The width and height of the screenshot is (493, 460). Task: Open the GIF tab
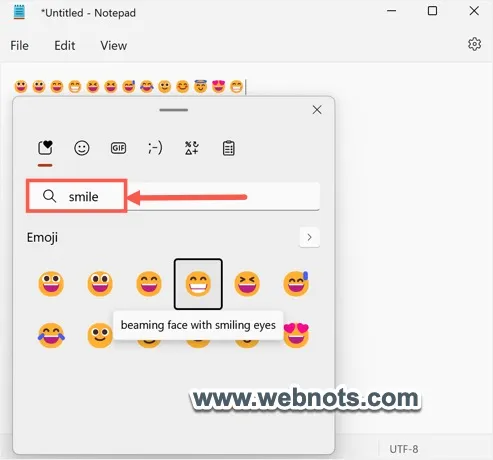[118, 148]
